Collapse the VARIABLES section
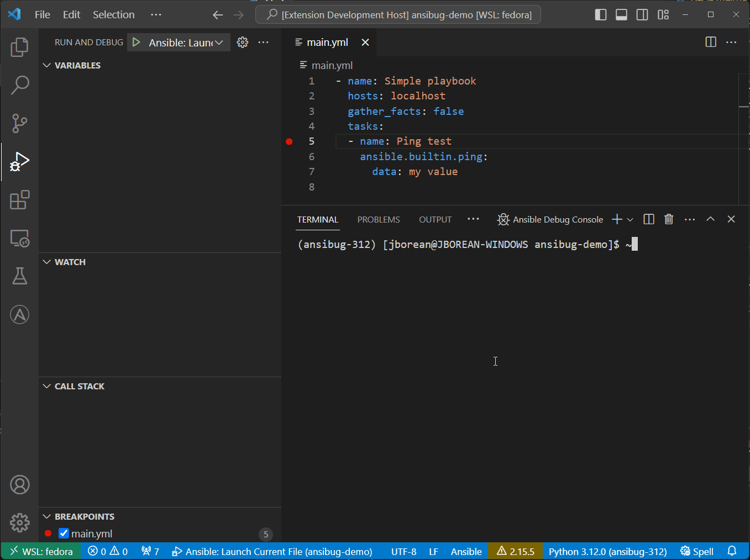Image resolution: width=750 pixels, height=560 pixels. 47,65
